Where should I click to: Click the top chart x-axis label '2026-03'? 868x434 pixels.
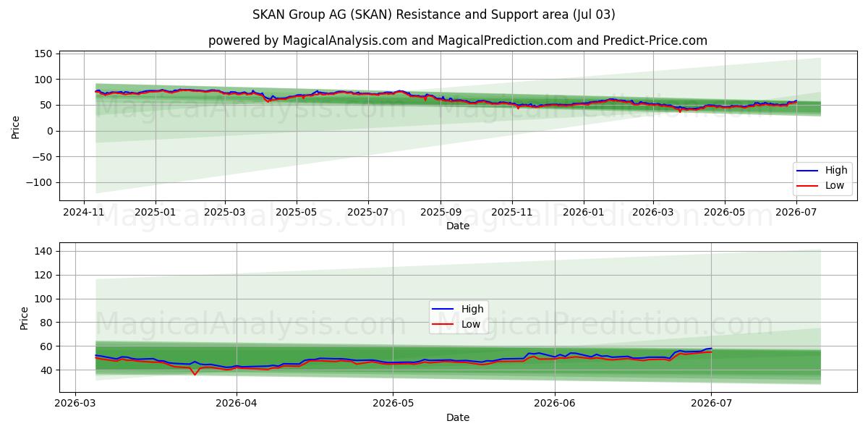[652, 213]
